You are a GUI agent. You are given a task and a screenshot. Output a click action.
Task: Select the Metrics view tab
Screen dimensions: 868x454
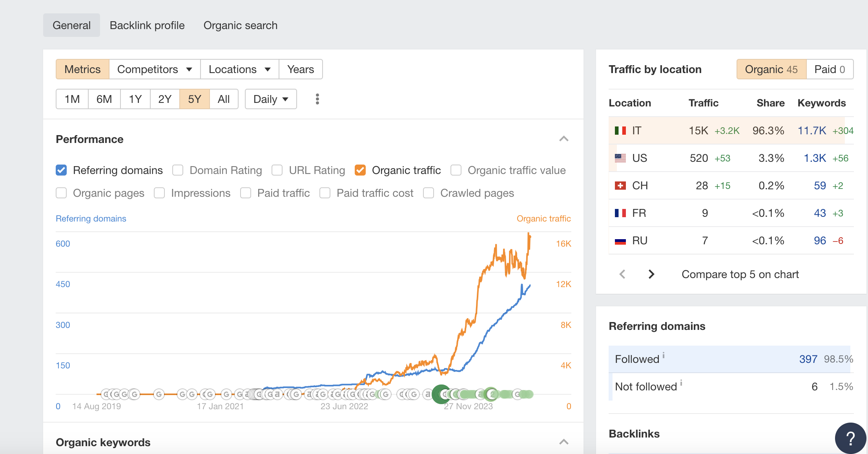pyautogui.click(x=82, y=69)
